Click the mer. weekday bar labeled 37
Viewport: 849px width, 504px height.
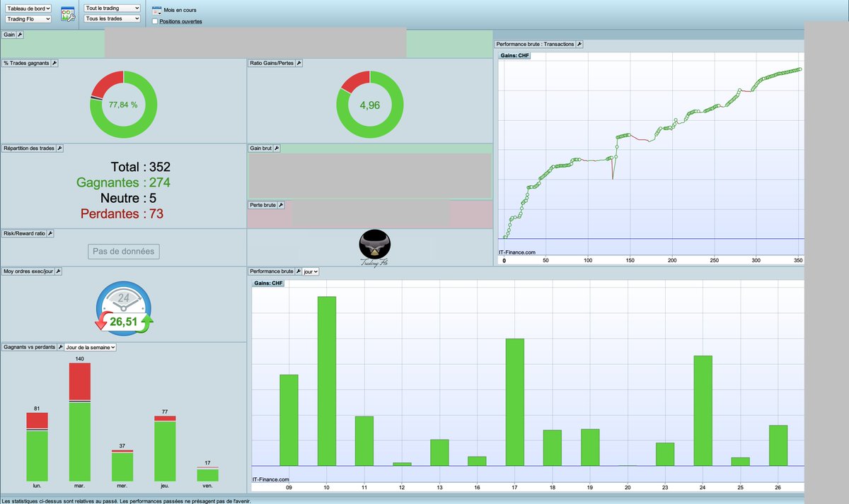pyautogui.click(x=122, y=465)
